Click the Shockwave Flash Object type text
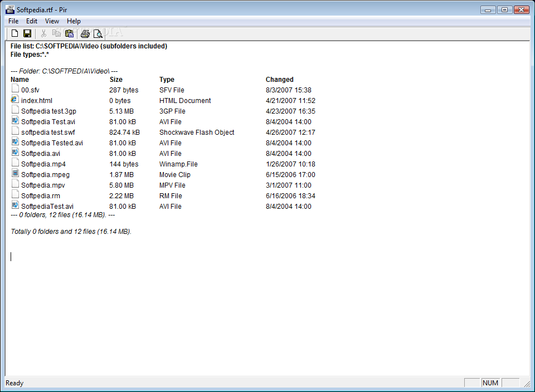This screenshot has height=392, width=535. (x=197, y=133)
